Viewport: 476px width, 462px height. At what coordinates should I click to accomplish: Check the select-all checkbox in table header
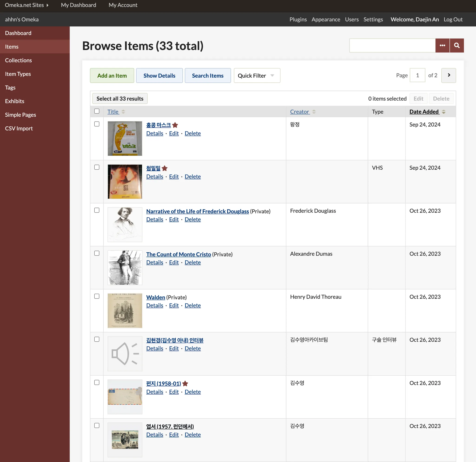(x=97, y=111)
